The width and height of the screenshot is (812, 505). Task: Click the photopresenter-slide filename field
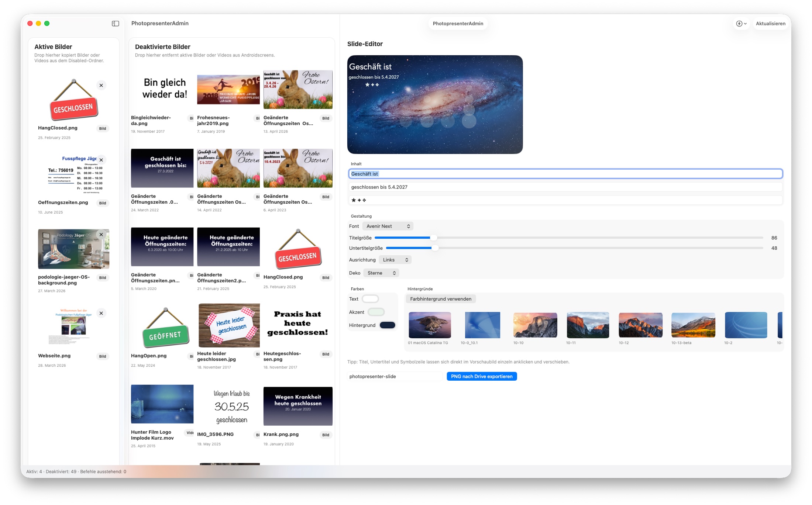coord(395,376)
